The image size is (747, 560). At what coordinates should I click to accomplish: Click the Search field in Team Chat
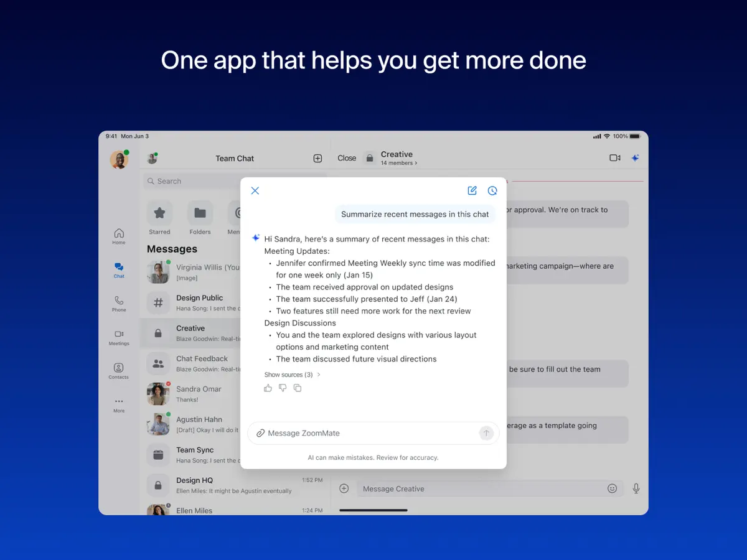(x=235, y=181)
